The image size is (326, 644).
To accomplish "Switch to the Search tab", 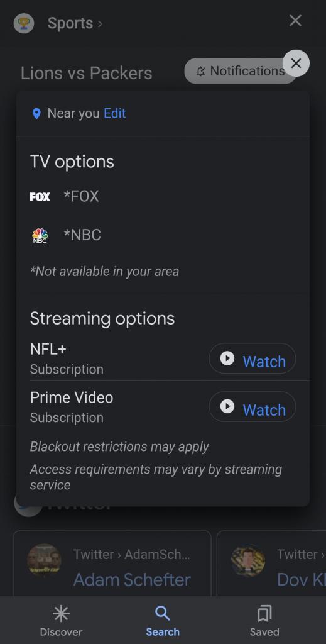I will click(163, 621).
